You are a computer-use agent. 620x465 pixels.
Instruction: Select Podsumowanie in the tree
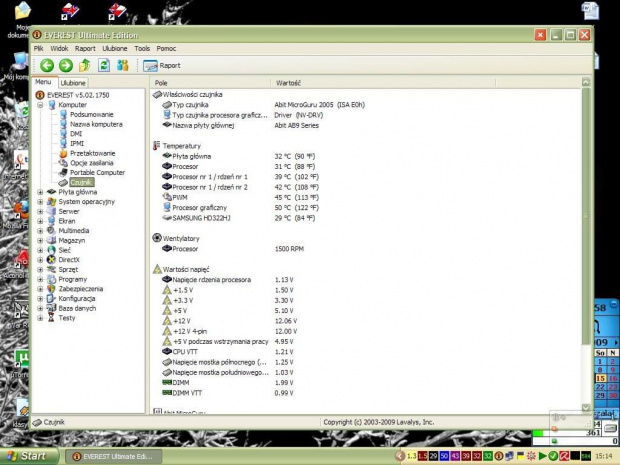pyautogui.click(x=92, y=114)
